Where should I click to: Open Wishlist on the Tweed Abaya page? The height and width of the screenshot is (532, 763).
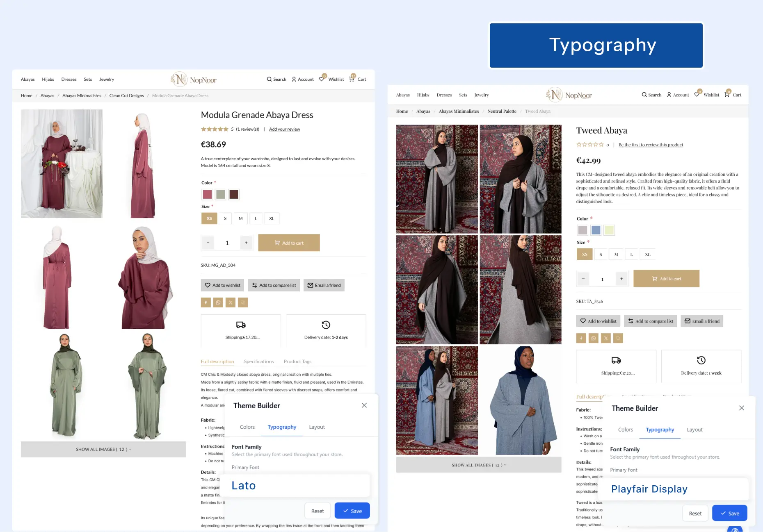706,95
